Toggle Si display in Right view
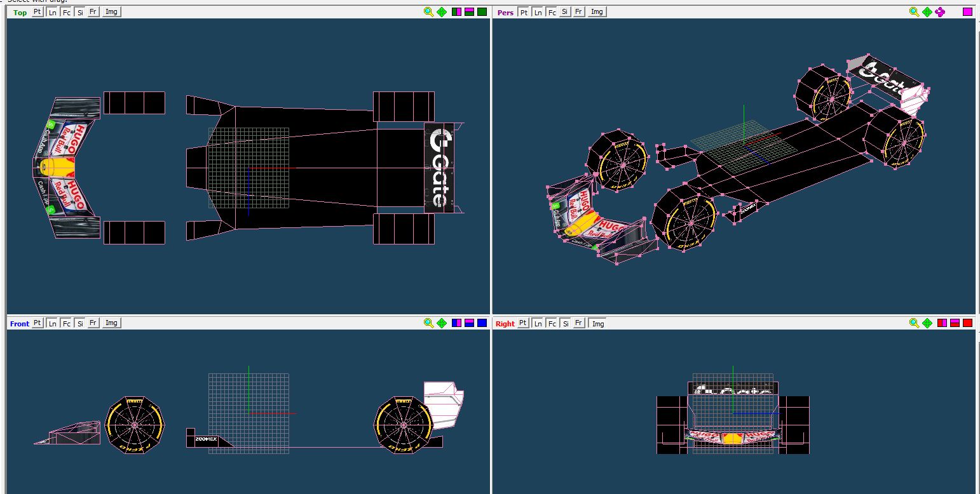 565,323
